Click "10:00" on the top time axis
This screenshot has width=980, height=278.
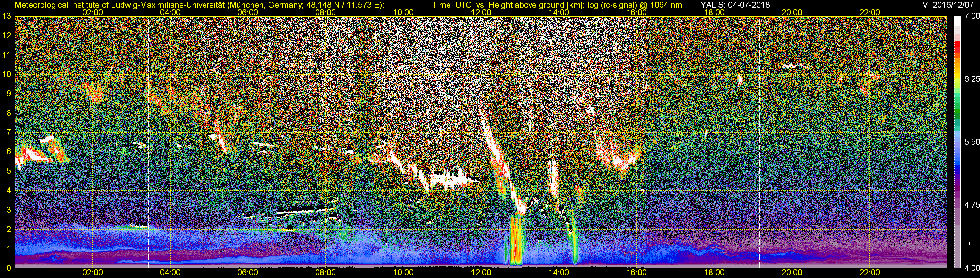403,12
